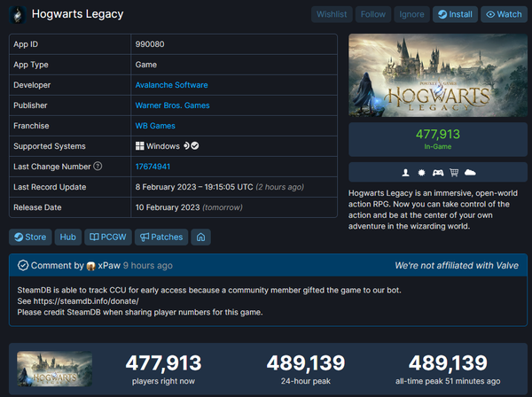Open the Warner Bros. Games publisher link
Screen dimensions: 532x397
pyautogui.click(x=172, y=105)
